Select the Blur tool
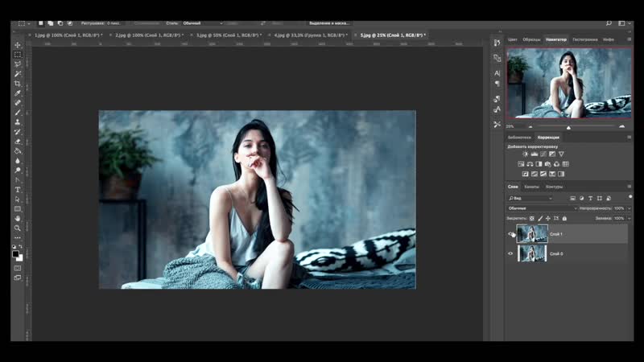 (17, 160)
